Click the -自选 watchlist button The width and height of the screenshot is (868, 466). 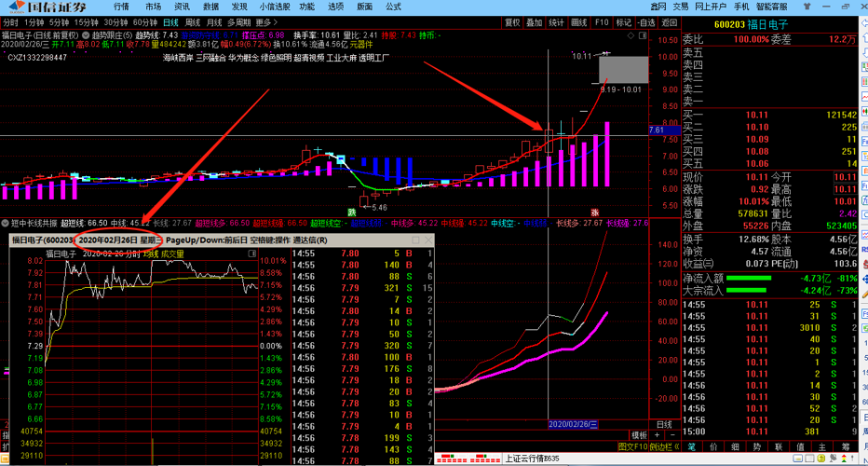click(x=646, y=22)
